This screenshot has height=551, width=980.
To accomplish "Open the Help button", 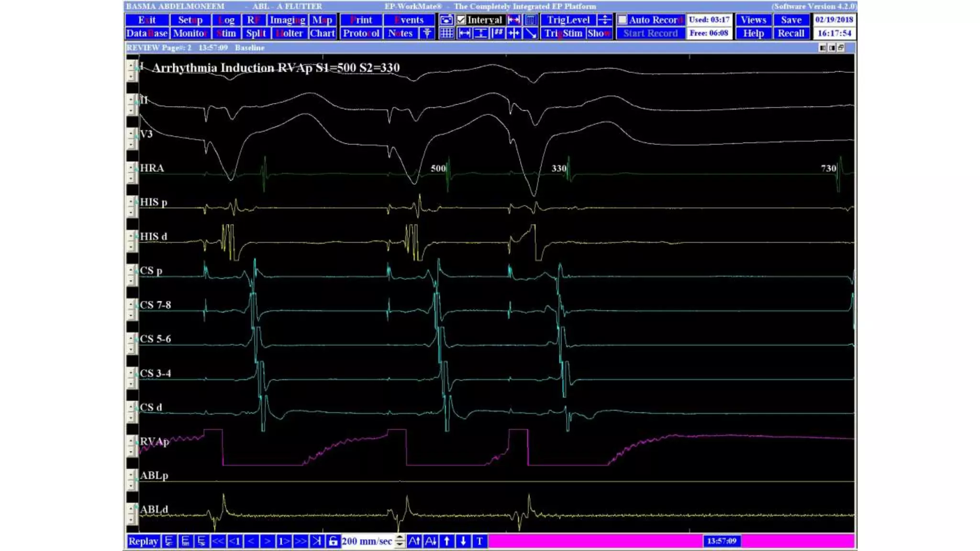I will point(753,33).
